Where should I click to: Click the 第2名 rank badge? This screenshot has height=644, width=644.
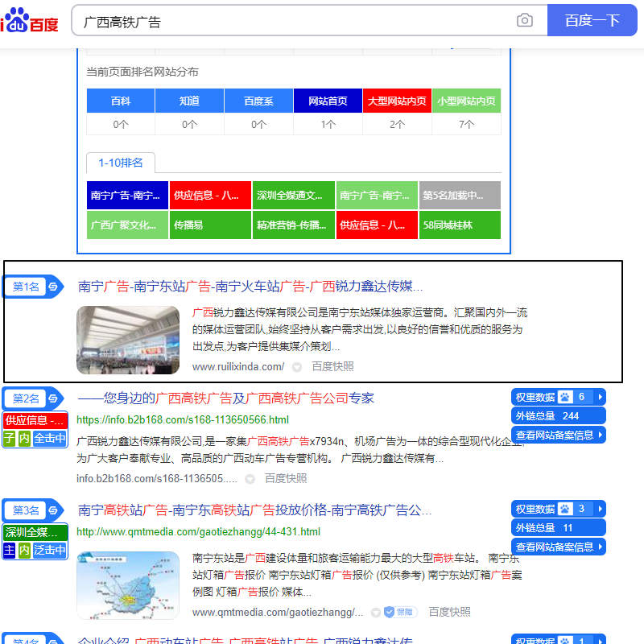pos(26,398)
